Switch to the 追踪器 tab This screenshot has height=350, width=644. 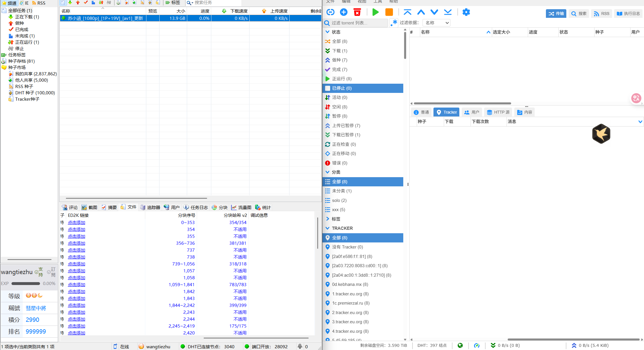(150, 207)
